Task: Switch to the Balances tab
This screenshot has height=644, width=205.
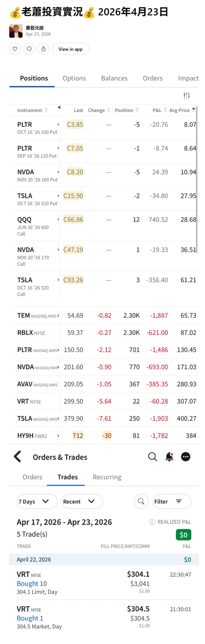Action: click(x=114, y=78)
